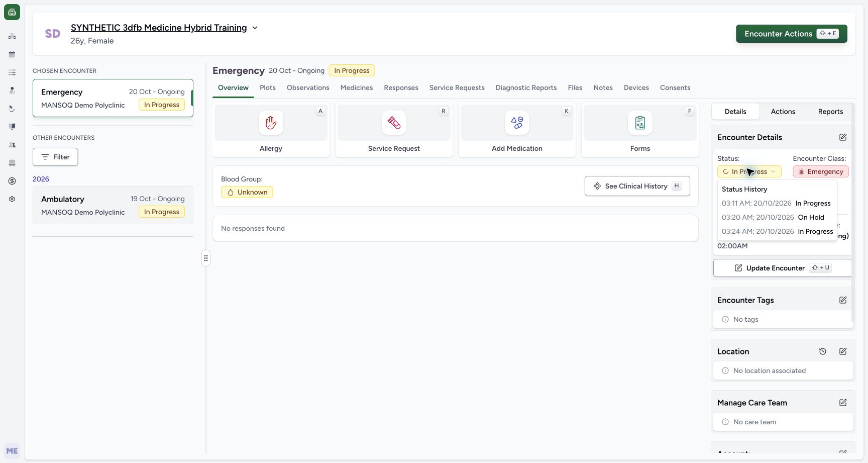Open the calendar sidebar icon

[12, 54]
